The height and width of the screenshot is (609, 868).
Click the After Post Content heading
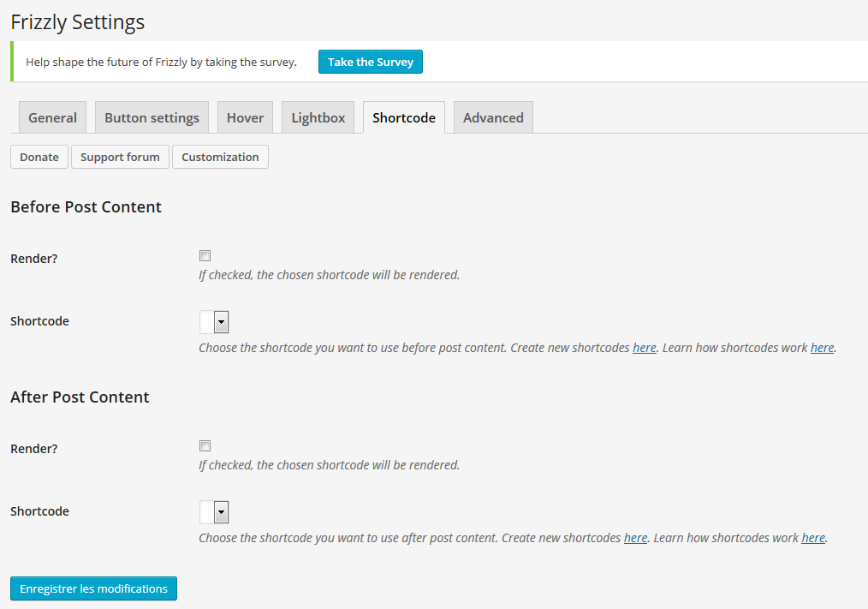[x=80, y=397]
